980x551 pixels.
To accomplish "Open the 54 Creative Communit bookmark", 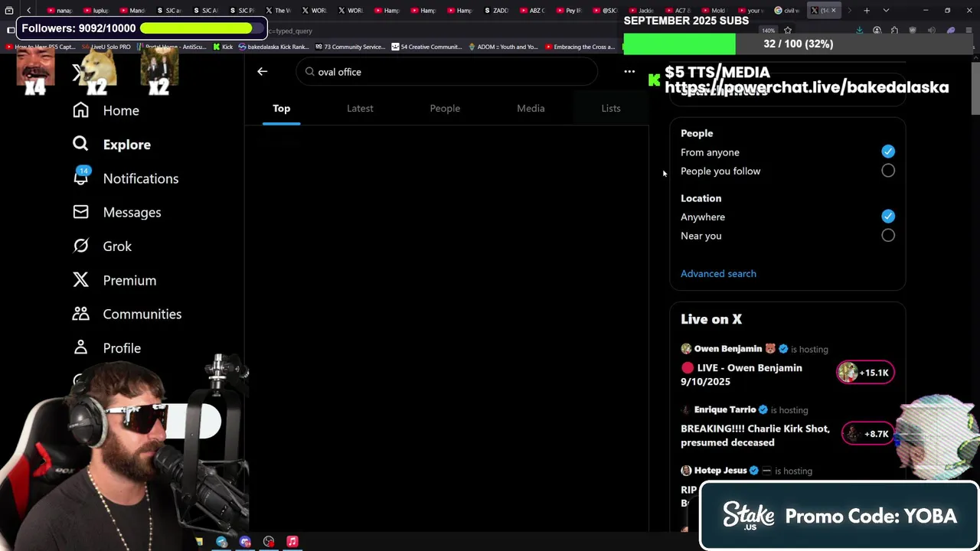I will pyautogui.click(x=426, y=47).
